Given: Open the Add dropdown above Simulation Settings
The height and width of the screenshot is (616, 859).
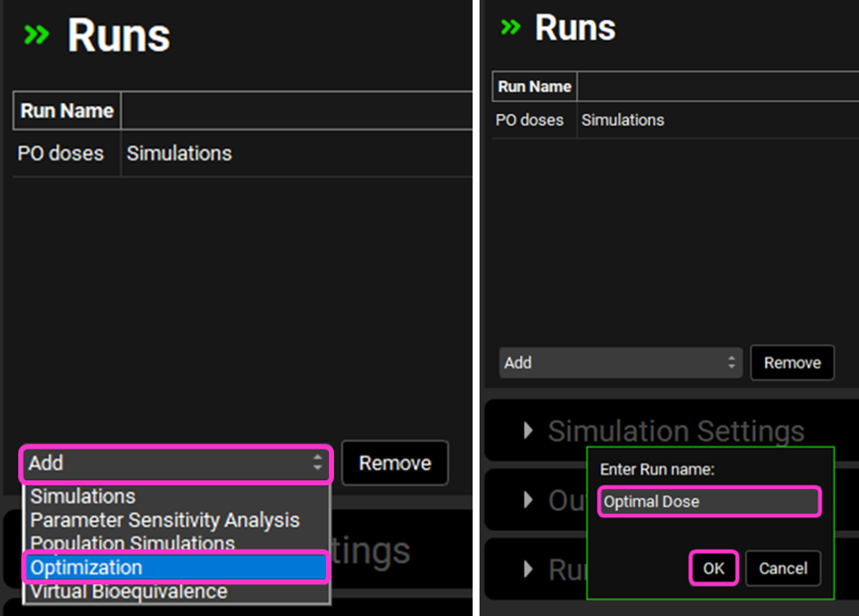Looking at the screenshot, I should coord(621,362).
